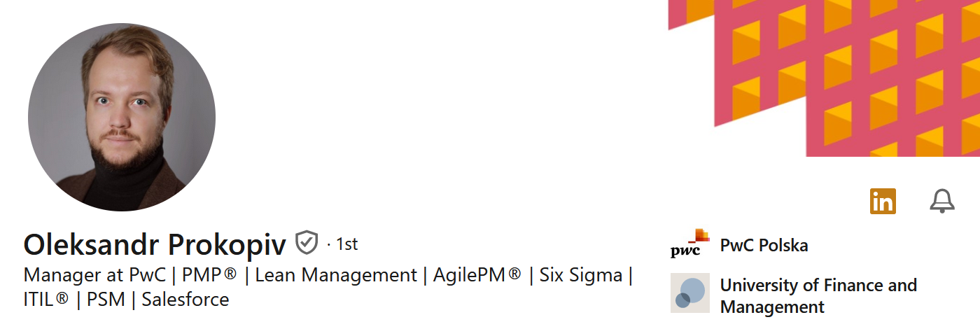This screenshot has width=980, height=322.
Task: Click the University of Finance logo icon
Action: click(689, 293)
